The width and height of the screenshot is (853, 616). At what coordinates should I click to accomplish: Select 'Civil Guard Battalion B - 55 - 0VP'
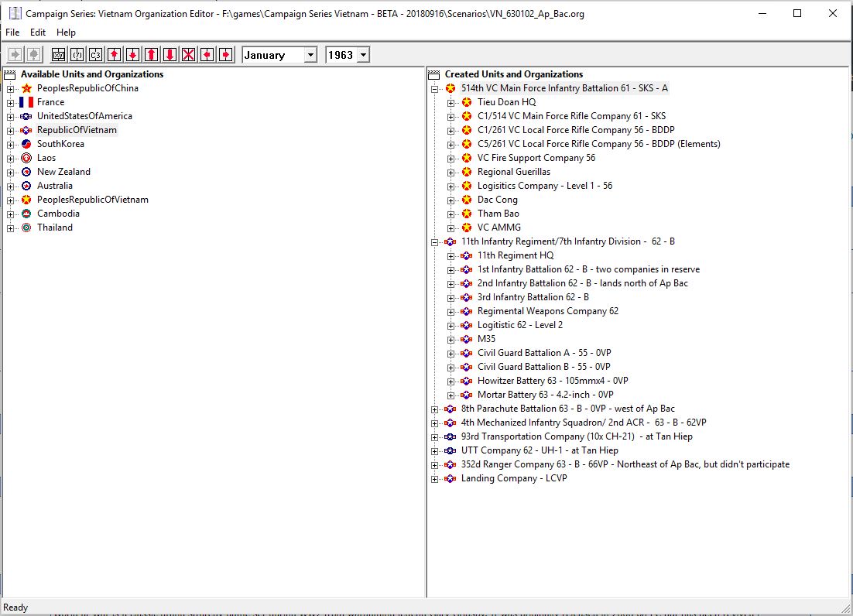[543, 367]
